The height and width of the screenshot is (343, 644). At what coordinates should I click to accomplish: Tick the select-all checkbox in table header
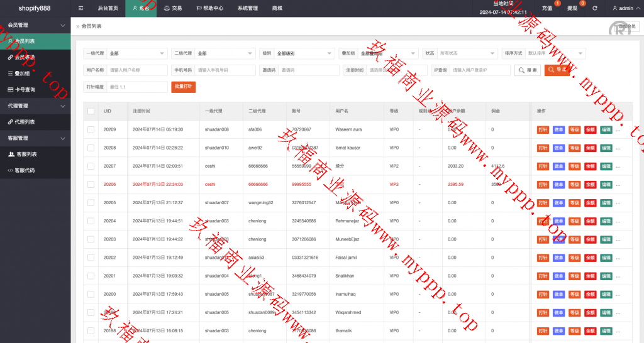point(91,111)
